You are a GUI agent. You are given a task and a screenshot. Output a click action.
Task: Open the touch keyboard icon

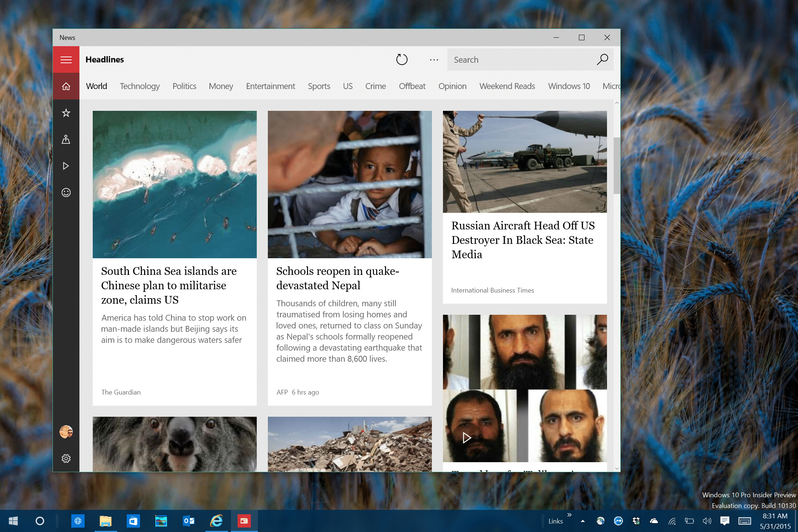pyautogui.click(x=744, y=521)
